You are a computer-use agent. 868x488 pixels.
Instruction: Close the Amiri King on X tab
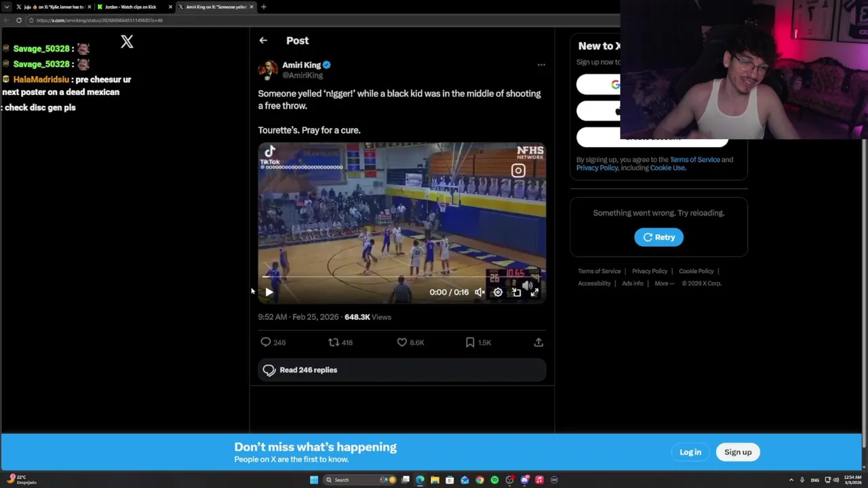[x=252, y=7]
